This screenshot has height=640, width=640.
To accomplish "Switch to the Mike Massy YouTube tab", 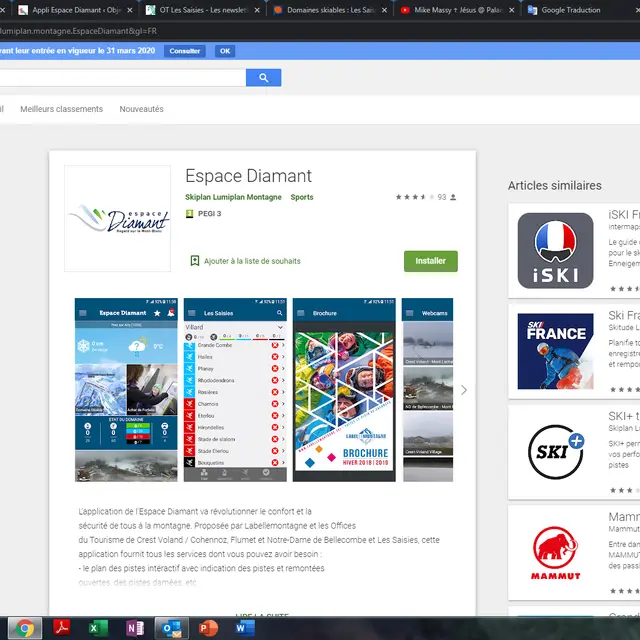I will (x=458, y=10).
